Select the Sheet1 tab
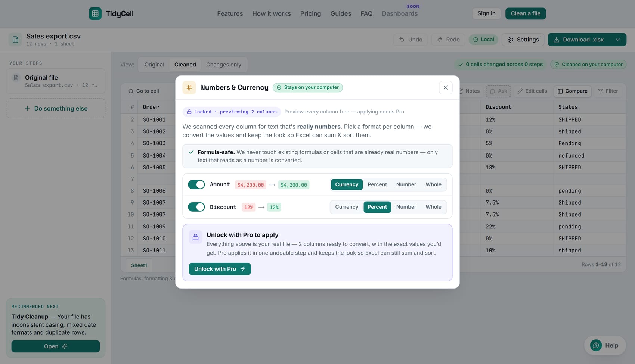The height and width of the screenshot is (364, 635). (139, 265)
